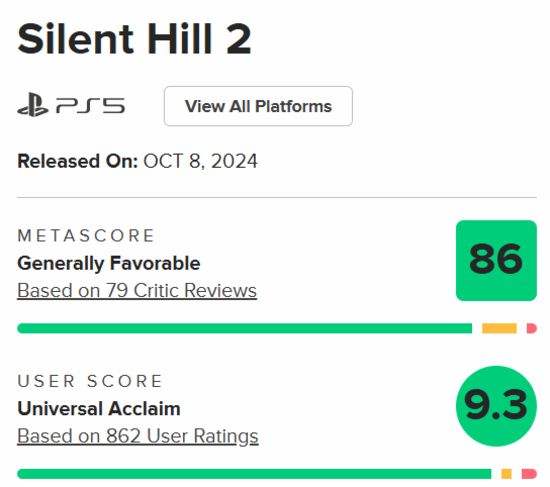Click the OCT 8, 2024 release date
The height and width of the screenshot is (487, 550).
coord(200,161)
